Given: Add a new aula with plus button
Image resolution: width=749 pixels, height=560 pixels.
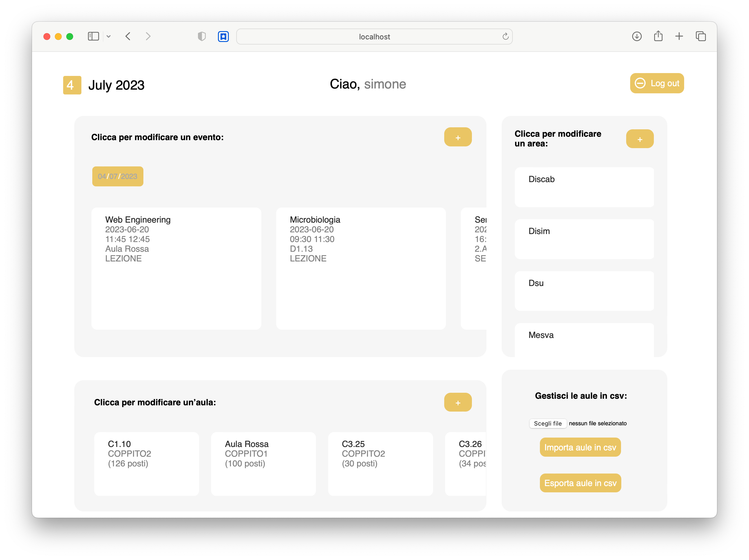Looking at the screenshot, I should pyautogui.click(x=458, y=402).
